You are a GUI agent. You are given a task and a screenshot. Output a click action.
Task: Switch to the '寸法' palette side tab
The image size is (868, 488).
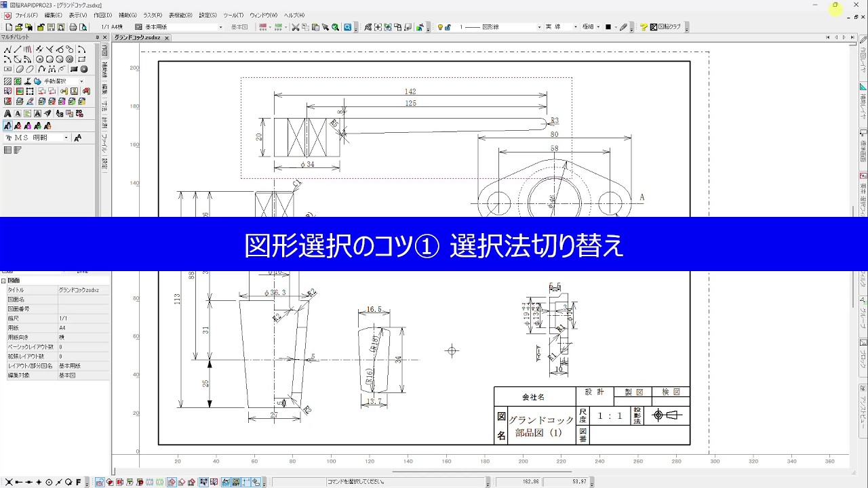pyautogui.click(x=104, y=105)
